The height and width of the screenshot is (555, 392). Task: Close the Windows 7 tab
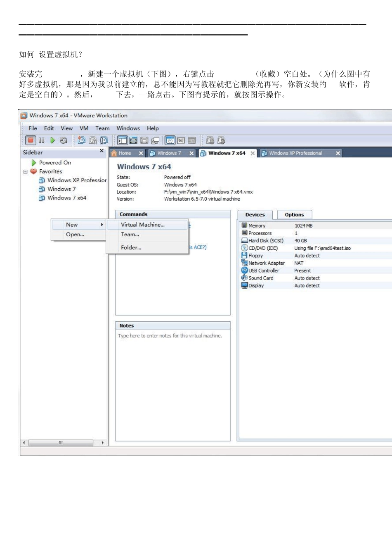click(191, 153)
